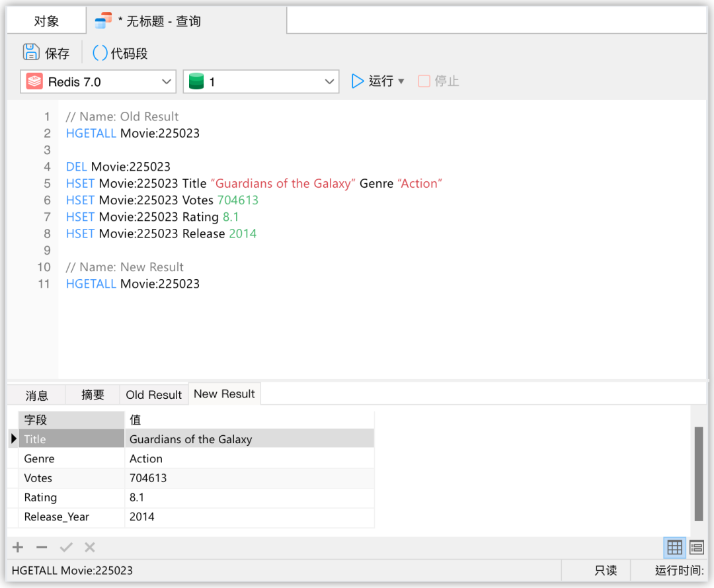Viewport: 714px width, 588px height.
Task: Click the 字段 column header
Action: coord(71,419)
